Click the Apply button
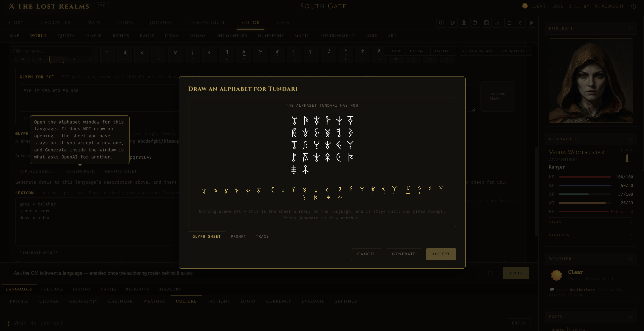The width and height of the screenshot is (644, 331). (516, 273)
